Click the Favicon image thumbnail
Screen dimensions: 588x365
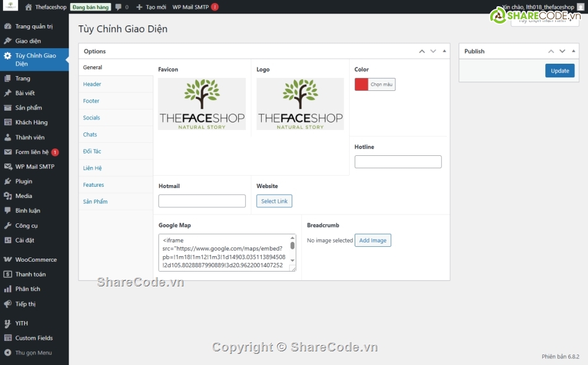(x=202, y=104)
